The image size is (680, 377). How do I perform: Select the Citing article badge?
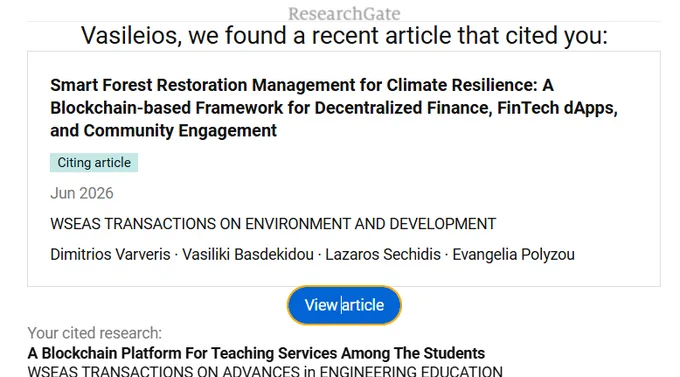94,163
